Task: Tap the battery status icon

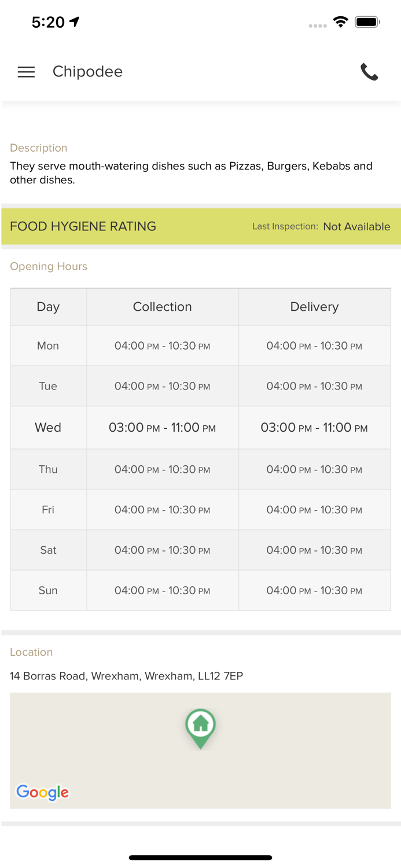Action: click(367, 22)
